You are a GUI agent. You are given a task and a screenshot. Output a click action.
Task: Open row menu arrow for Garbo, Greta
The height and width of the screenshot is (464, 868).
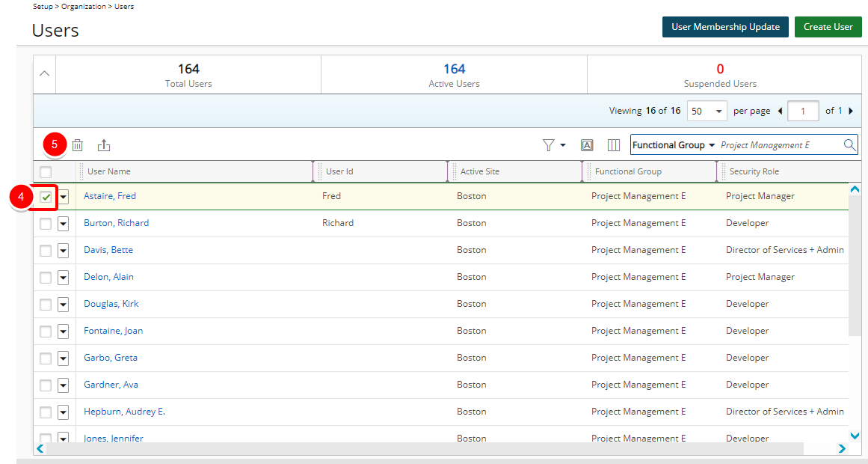click(x=63, y=358)
